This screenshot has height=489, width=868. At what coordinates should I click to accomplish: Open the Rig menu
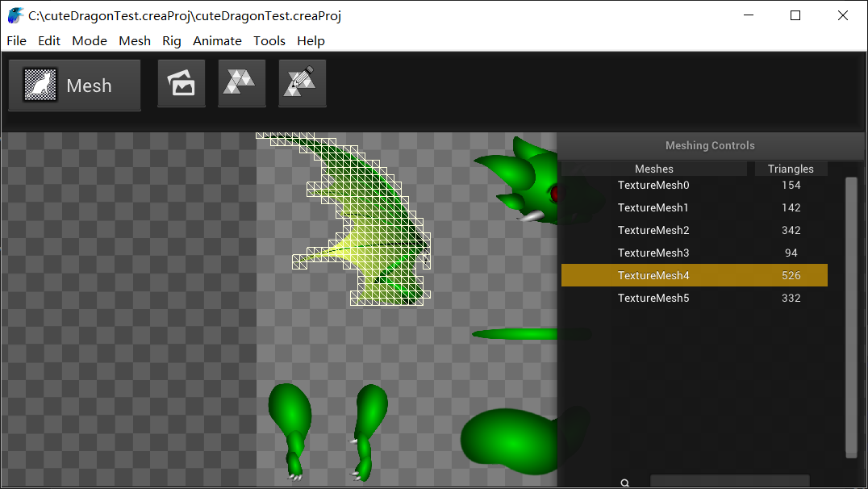point(172,41)
